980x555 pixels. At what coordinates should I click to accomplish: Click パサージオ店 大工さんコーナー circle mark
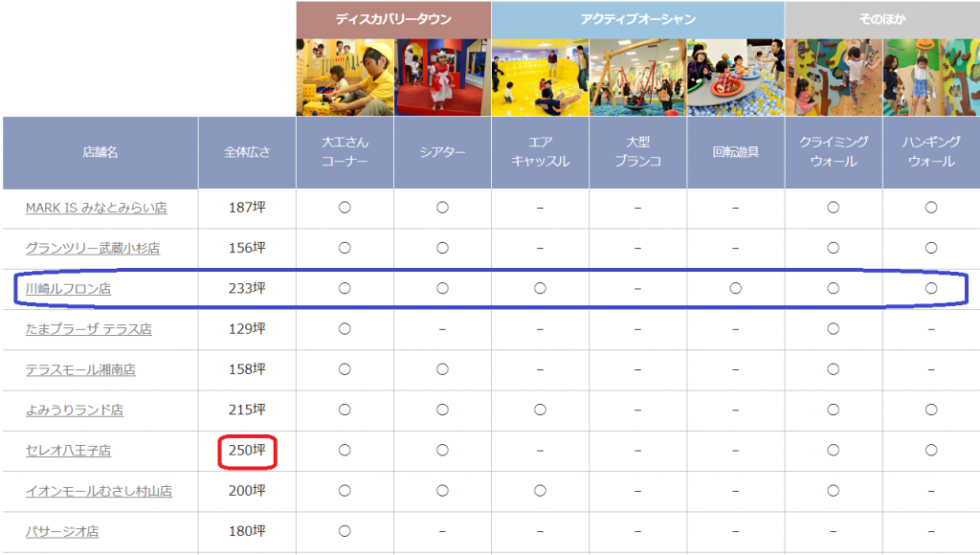click(345, 531)
